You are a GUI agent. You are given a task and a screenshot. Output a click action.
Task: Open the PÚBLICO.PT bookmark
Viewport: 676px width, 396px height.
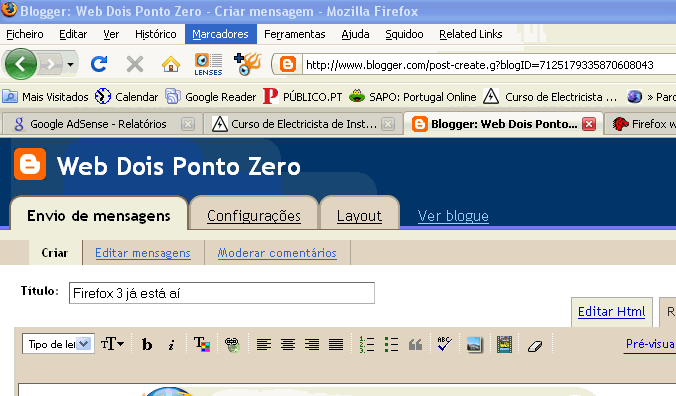[x=302, y=97]
